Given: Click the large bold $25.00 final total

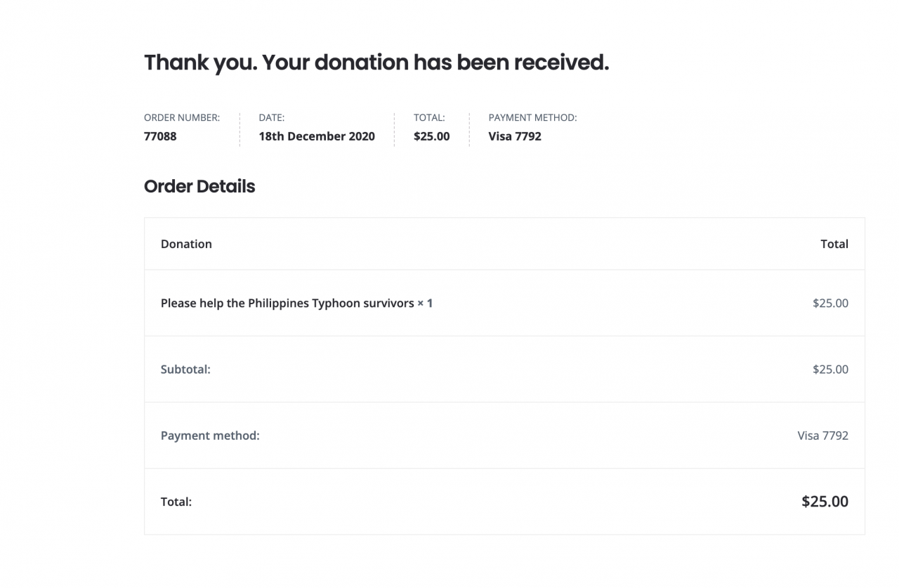Looking at the screenshot, I should point(825,502).
